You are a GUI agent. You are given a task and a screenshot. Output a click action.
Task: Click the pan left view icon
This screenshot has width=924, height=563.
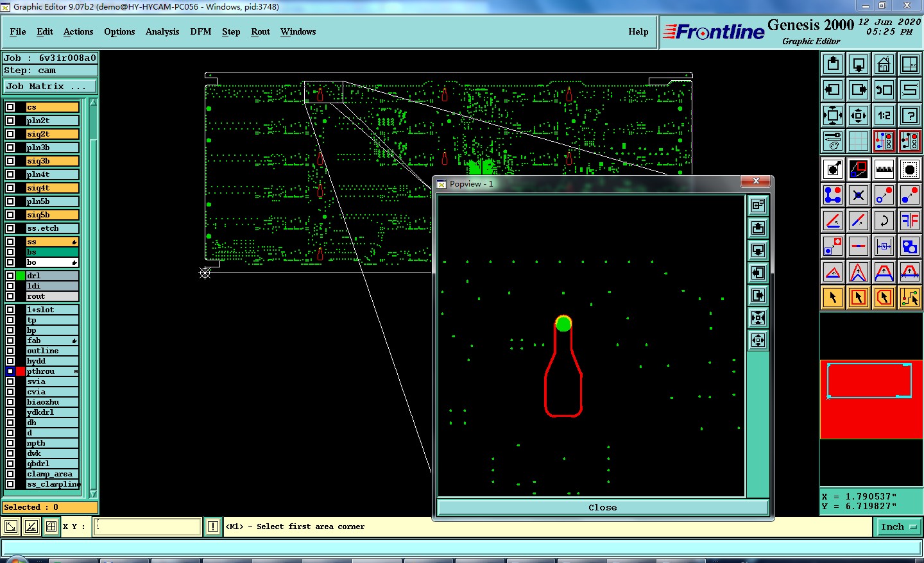[x=833, y=90]
